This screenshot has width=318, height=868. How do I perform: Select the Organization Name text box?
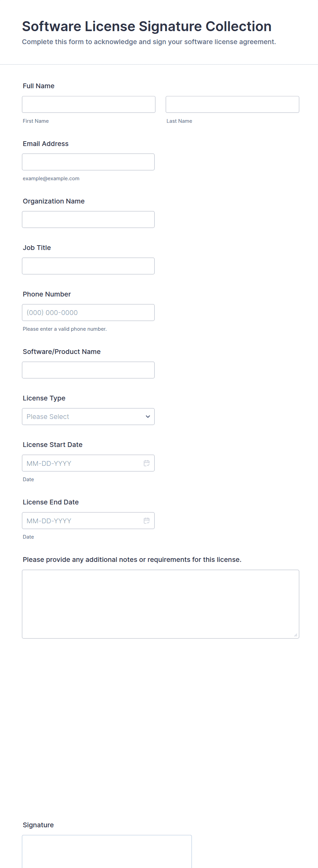click(88, 220)
